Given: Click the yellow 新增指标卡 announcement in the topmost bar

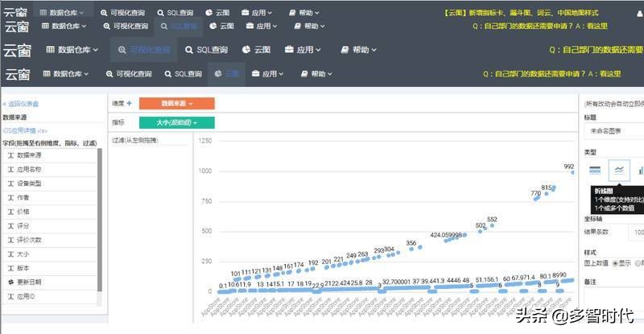Looking at the screenshot, I should coord(521,13).
